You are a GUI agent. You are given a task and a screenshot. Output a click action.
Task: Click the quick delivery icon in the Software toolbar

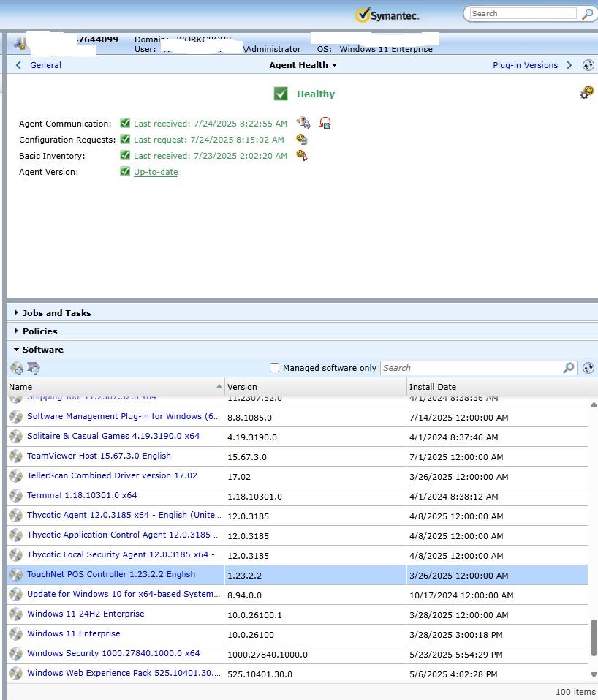(17, 368)
